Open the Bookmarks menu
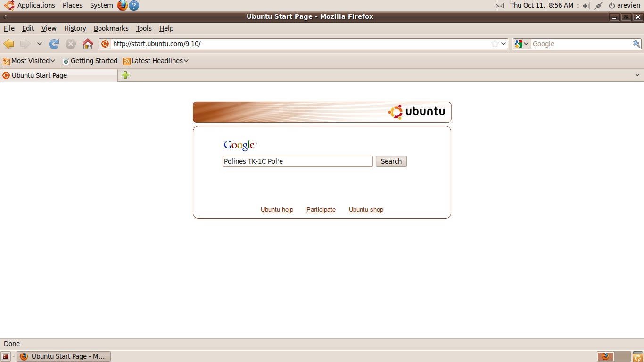This screenshot has height=362, width=644. coord(111,28)
